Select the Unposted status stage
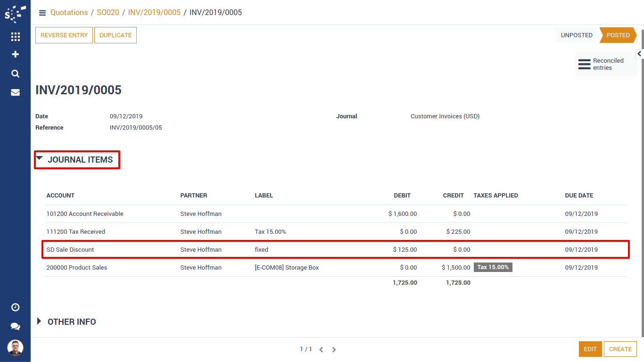The width and height of the screenshot is (644, 362). (x=576, y=35)
